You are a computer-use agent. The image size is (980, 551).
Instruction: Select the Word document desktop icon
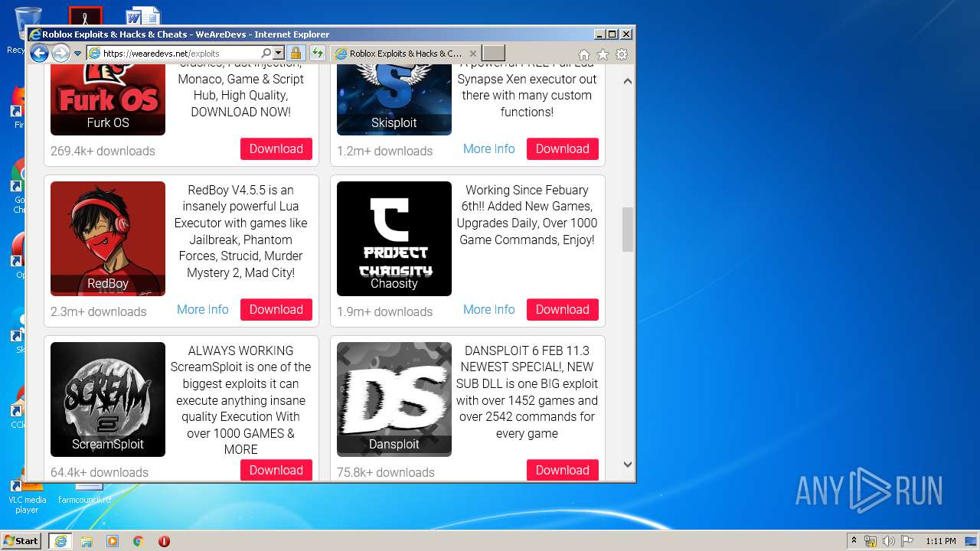tap(143, 16)
